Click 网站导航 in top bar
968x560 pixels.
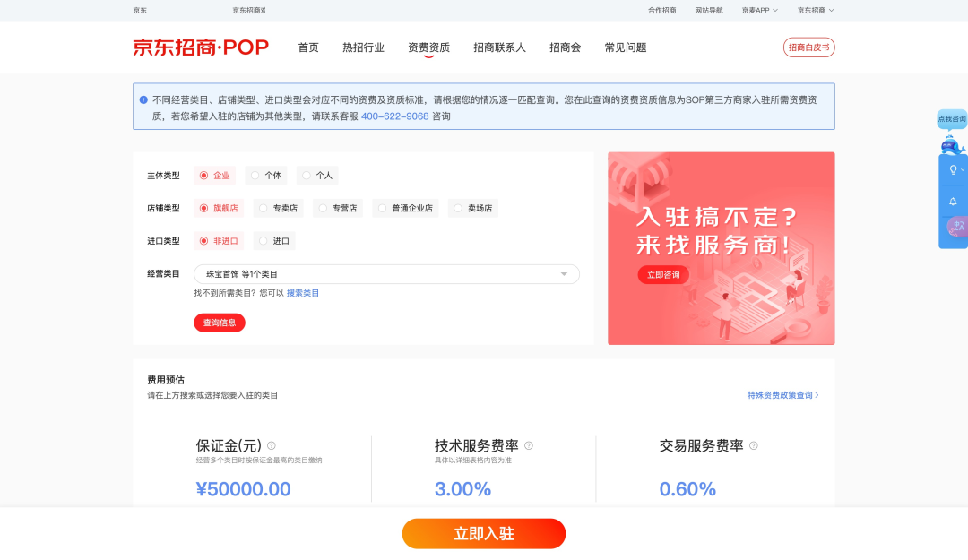[x=709, y=11]
